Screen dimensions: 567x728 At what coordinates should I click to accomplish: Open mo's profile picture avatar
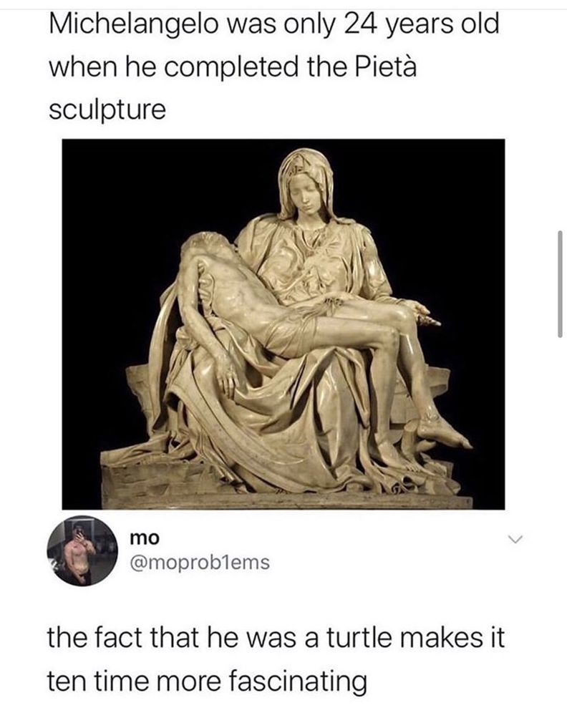point(82,550)
